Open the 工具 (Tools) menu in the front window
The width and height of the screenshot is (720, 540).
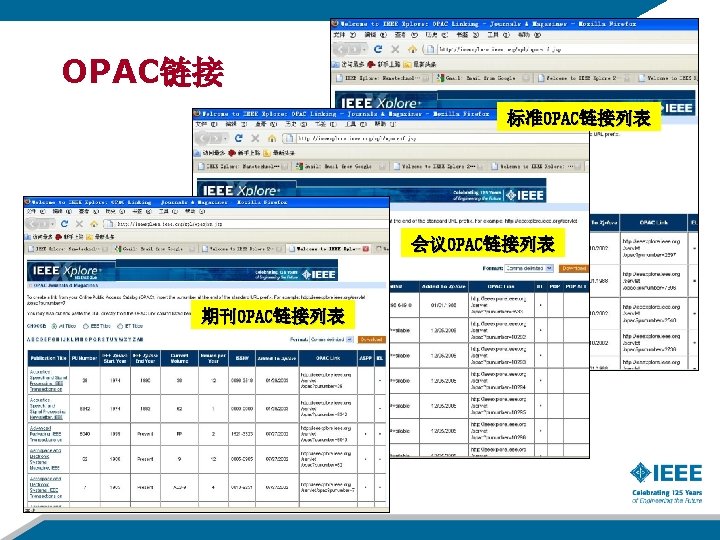[167, 212]
